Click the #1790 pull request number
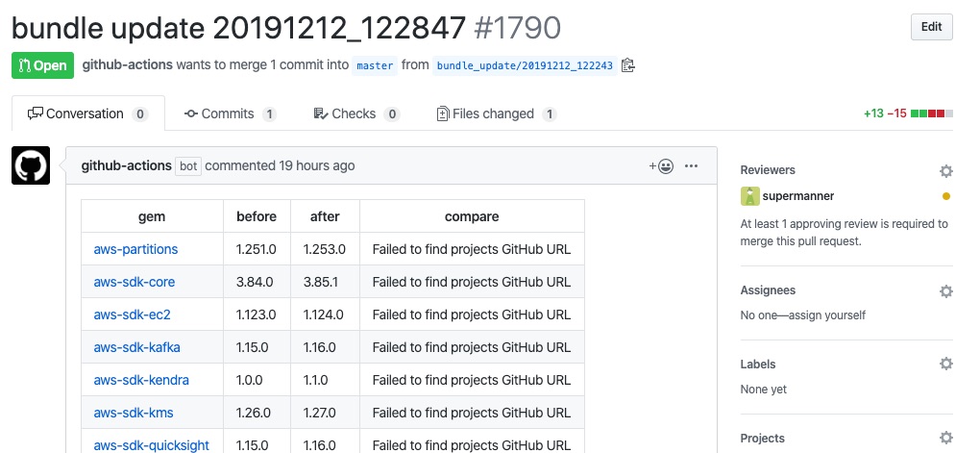The image size is (980, 453). [518, 28]
